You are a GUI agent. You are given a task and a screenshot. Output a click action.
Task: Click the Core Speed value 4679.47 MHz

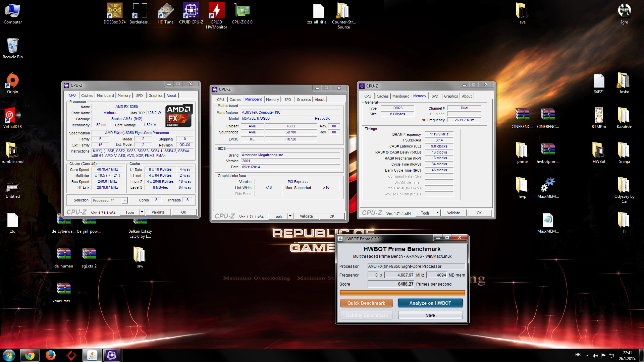(x=108, y=169)
